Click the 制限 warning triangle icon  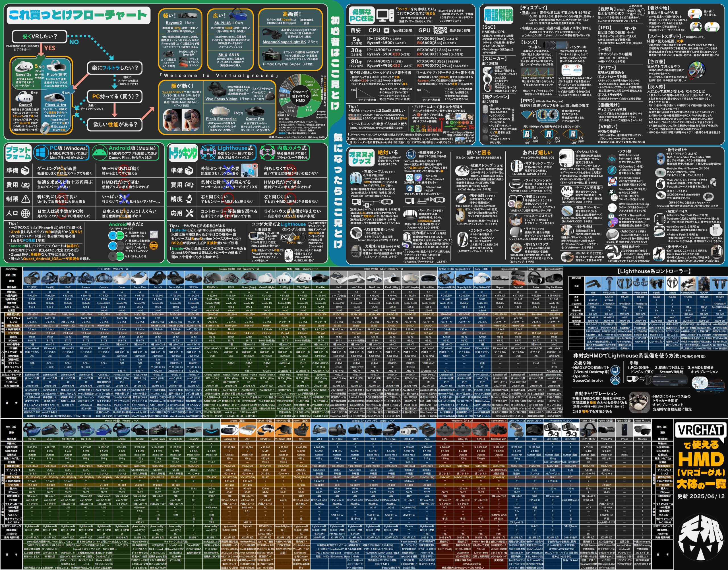coord(26,199)
